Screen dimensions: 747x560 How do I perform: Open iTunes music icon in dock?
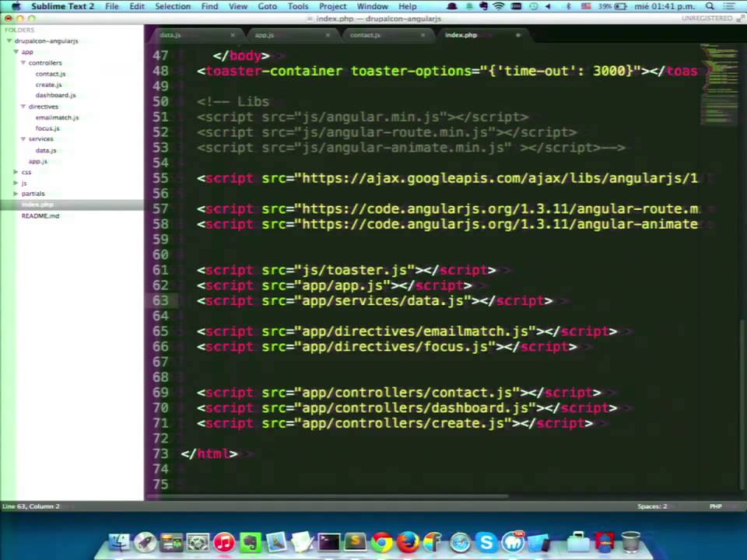(x=224, y=542)
